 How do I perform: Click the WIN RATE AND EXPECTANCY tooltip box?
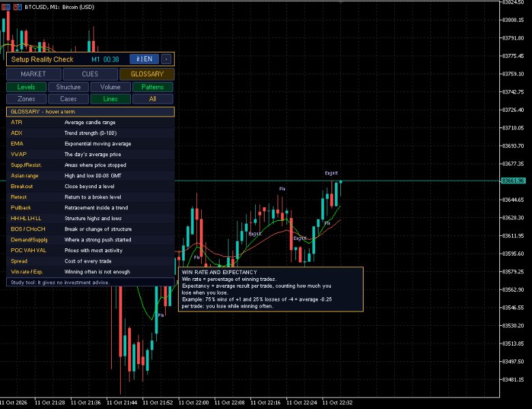tap(271, 289)
